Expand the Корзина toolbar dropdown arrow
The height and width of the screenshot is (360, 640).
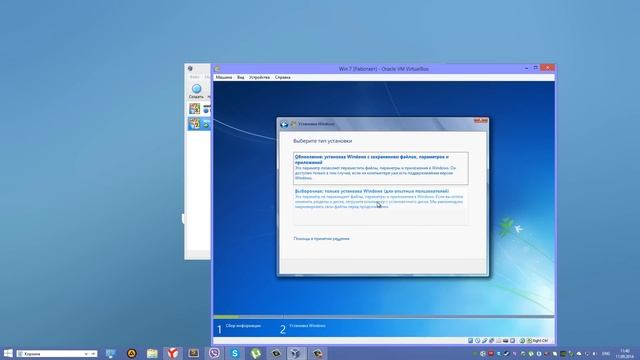[x=86, y=354]
